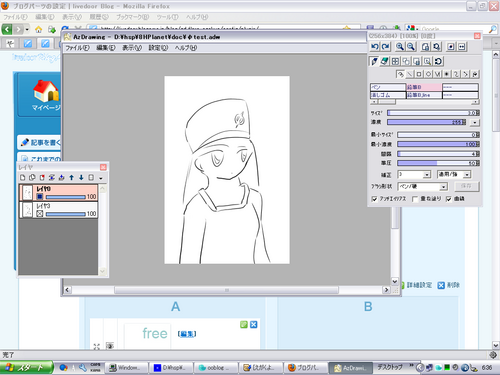Screen dimensions: 500x375
Task: Click the delete layer icon with red mark
Action: pyautogui.click(x=42, y=177)
